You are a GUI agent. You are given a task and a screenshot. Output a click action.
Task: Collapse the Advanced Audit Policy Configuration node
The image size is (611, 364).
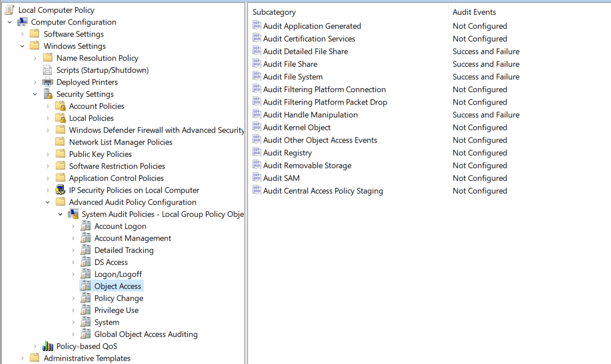pyautogui.click(x=47, y=202)
